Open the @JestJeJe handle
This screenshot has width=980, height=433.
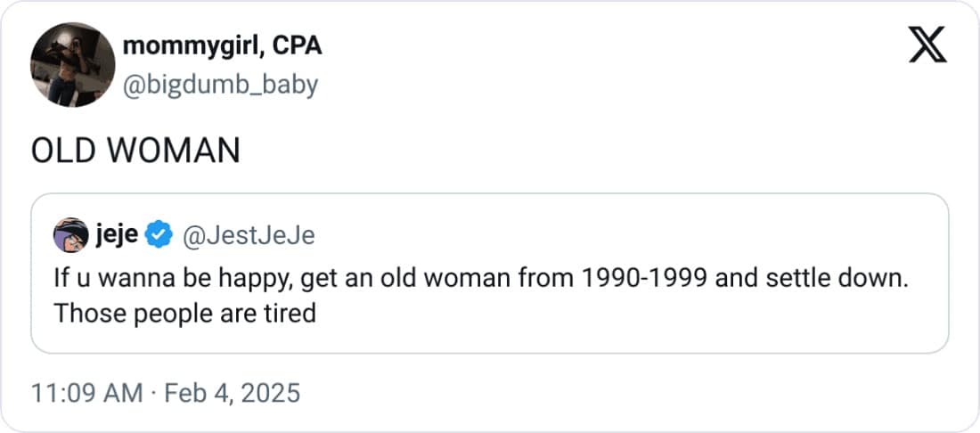coord(248,235)
